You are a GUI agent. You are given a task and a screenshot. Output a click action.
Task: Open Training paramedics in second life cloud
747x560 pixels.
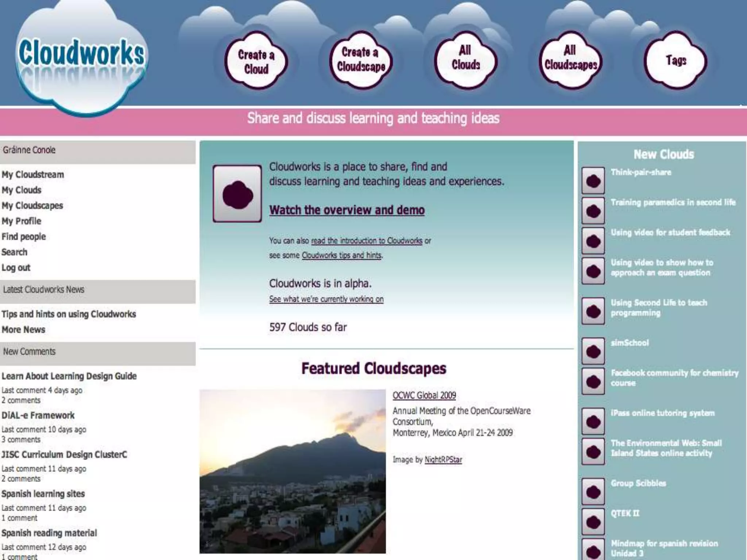(x=673, y=202)
